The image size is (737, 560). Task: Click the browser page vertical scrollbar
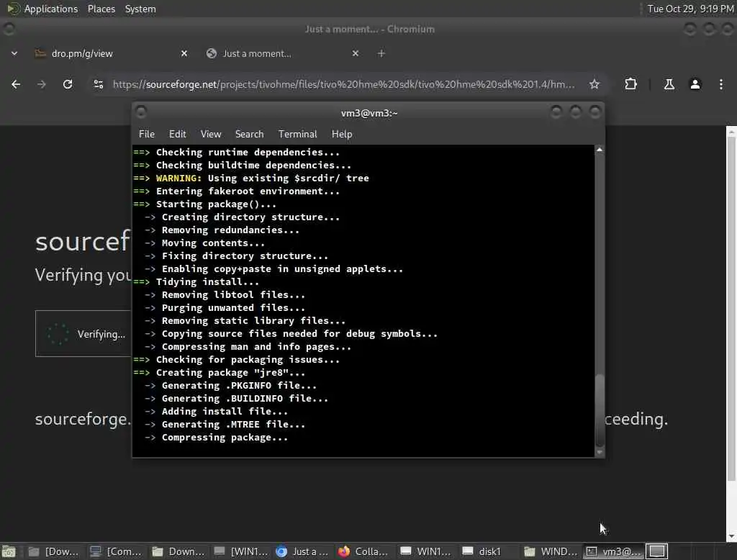731,308
